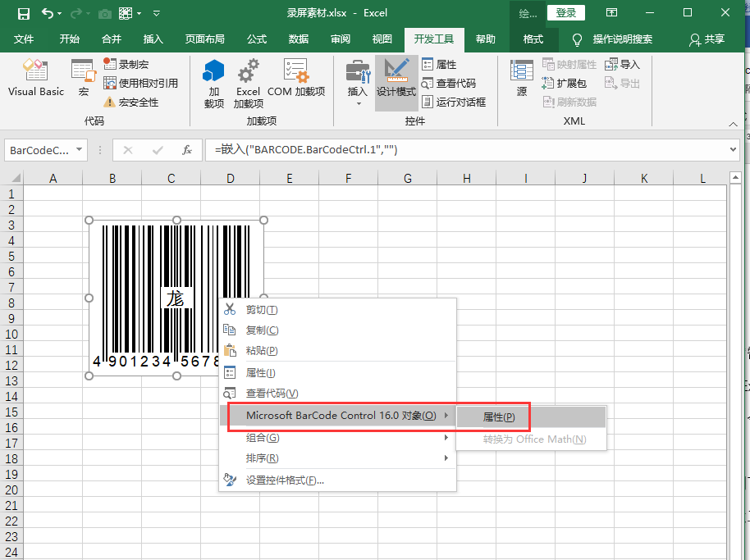Expand the Group (组合) submenu
750x560 pixels.
(x=337, y=438)
